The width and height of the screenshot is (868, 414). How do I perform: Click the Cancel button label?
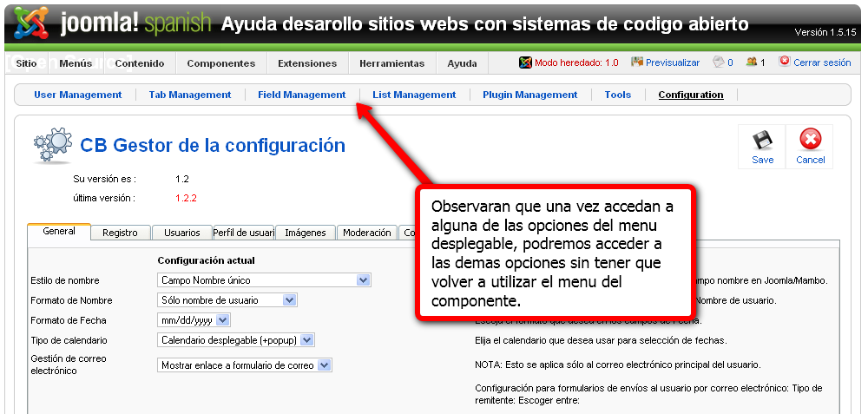tap(811, 160)
